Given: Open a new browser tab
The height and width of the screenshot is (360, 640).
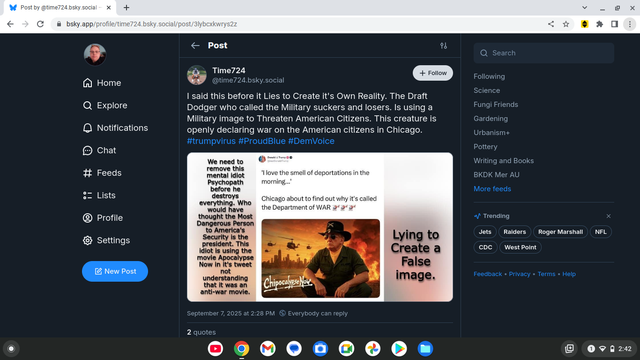Looking at the screenshot, I should click(126, 7).
